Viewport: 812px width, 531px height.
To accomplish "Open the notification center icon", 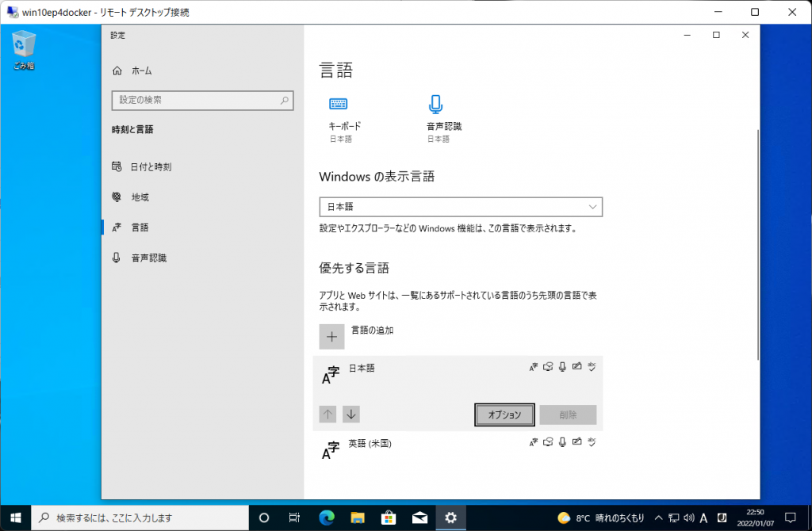I will [791, 518].
